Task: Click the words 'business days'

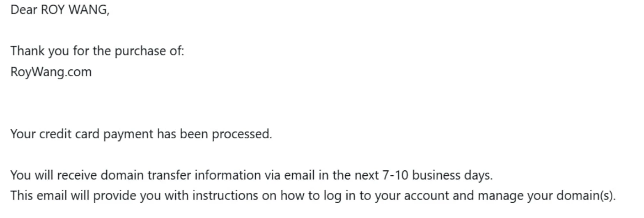Action: tap(451, 175)
